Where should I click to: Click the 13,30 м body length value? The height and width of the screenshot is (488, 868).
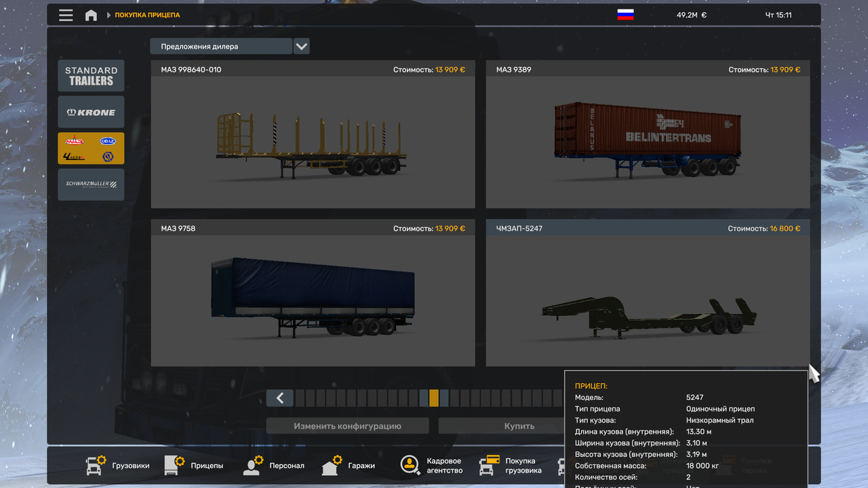[698, 432]
